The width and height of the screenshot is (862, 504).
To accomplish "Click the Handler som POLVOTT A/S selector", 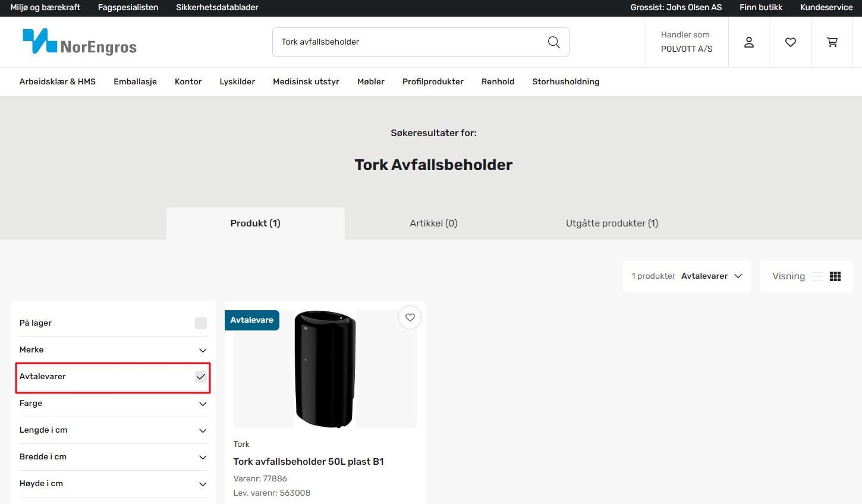I will 687,42.
